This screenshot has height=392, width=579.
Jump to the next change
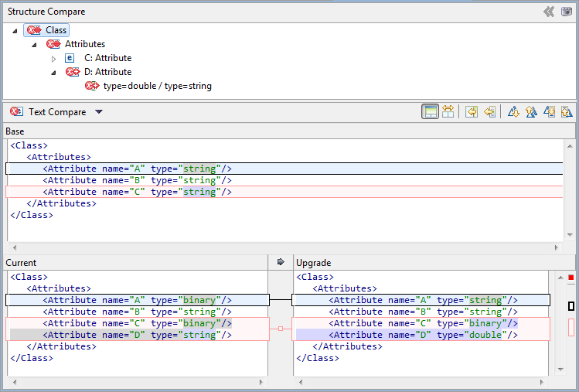549,112
